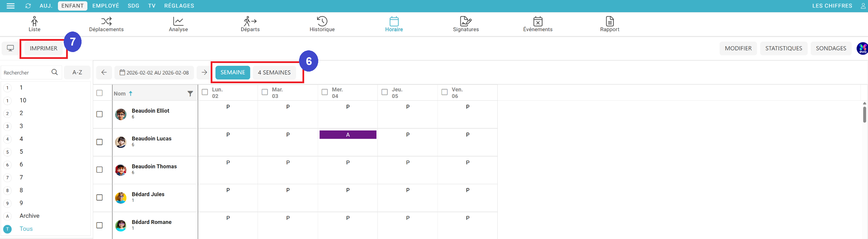Open the Événements calendar icon
This screenshot has height=239, width=868.
coord(538,22)
